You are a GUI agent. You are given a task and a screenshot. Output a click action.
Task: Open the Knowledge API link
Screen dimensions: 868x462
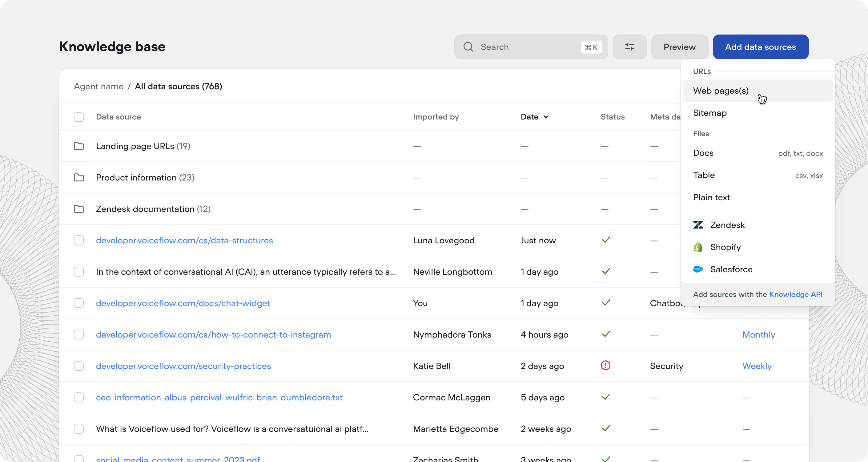796,294
